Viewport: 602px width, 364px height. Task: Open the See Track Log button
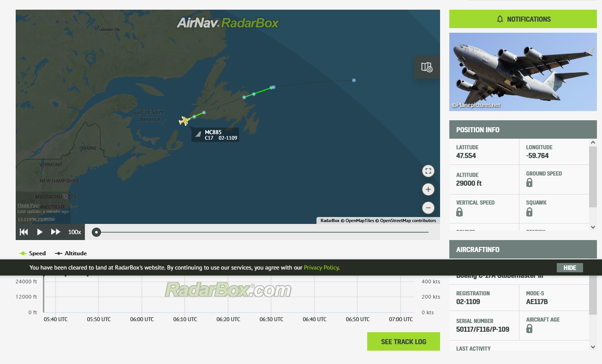pos(404,341)
